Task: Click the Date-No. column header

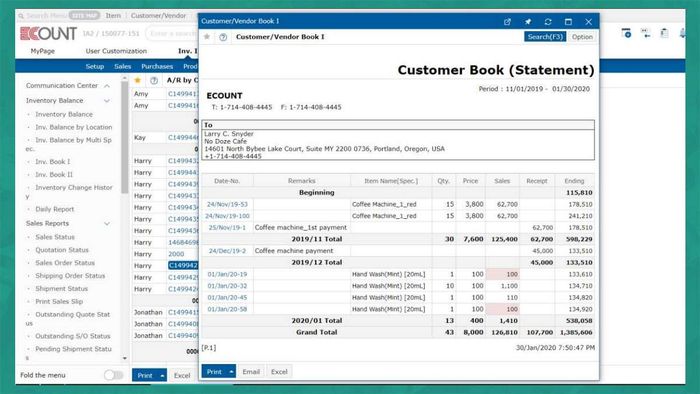Action: [227, 181]
